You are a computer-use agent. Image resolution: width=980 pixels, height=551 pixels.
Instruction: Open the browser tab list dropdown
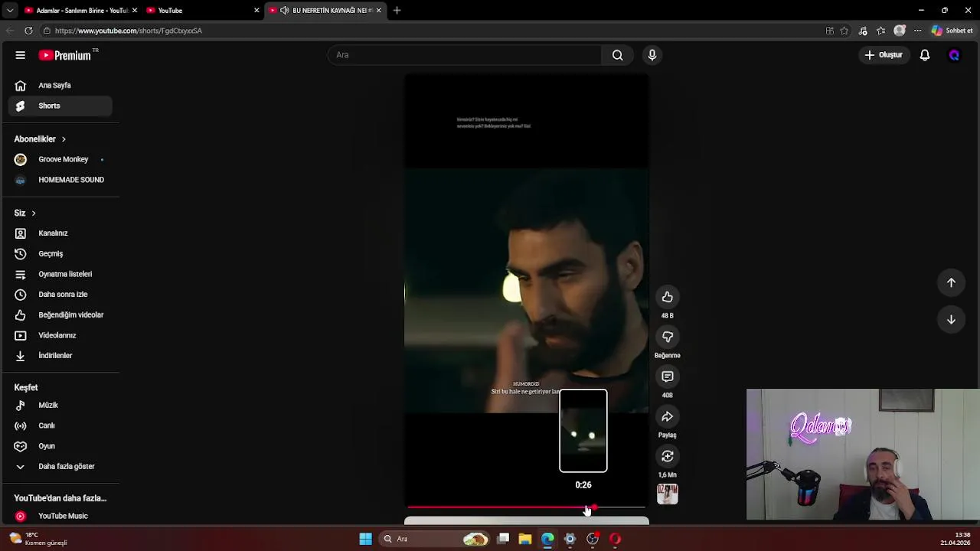[x=10, y=11]
